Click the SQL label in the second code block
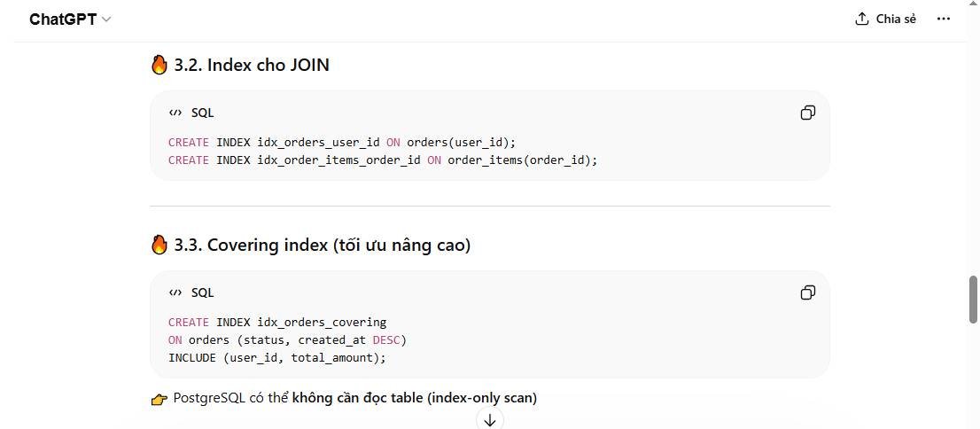 [202, 292]
